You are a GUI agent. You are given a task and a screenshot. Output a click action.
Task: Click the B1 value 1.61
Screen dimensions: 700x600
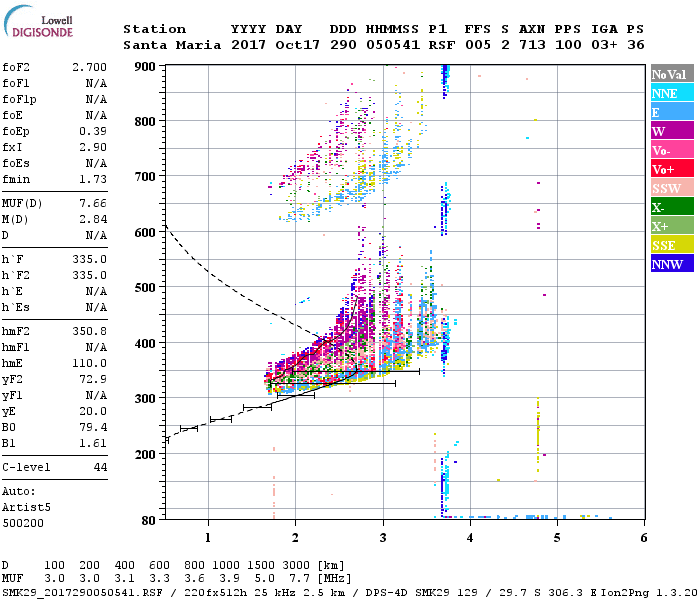click(93, 443)
